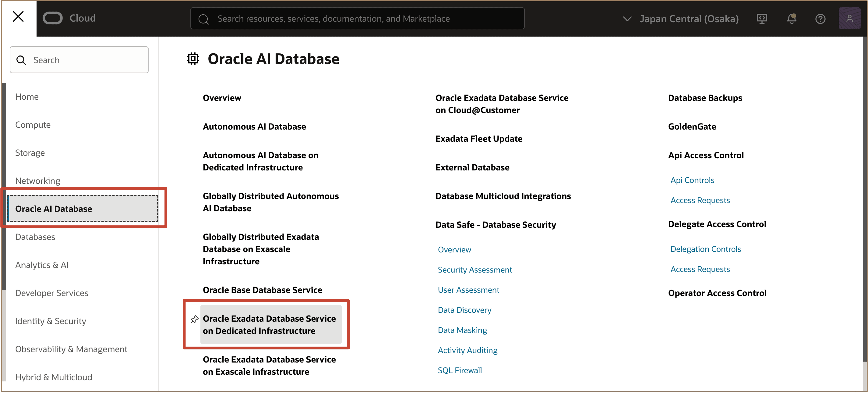Click the top search bar magnifier icon

pyautogui.click(x=204, y=19)
